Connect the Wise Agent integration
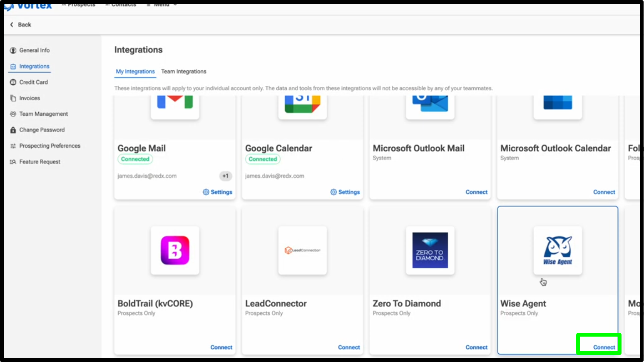 (604, 347)
